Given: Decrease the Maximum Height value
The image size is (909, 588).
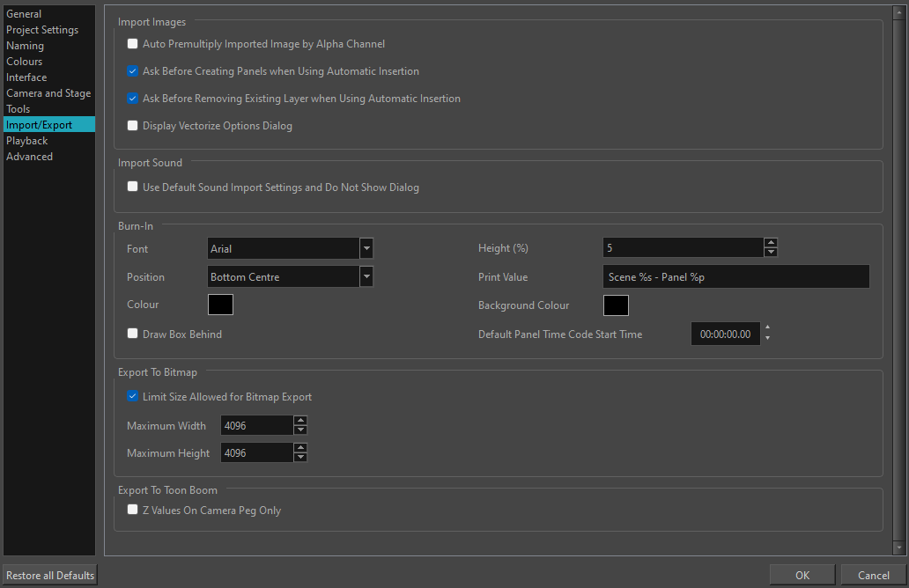Looking at the screenshot, I should tap(300, 457).
